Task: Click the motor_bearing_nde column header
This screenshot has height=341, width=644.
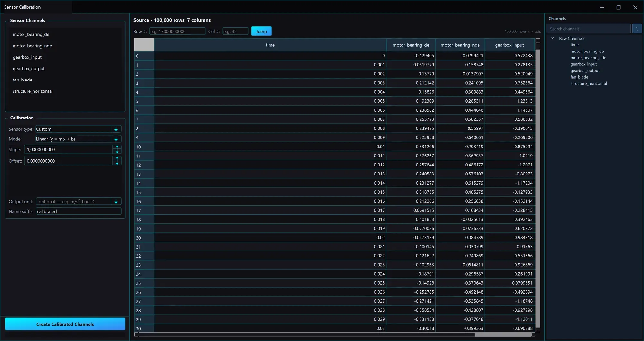Action: point(460,45)
